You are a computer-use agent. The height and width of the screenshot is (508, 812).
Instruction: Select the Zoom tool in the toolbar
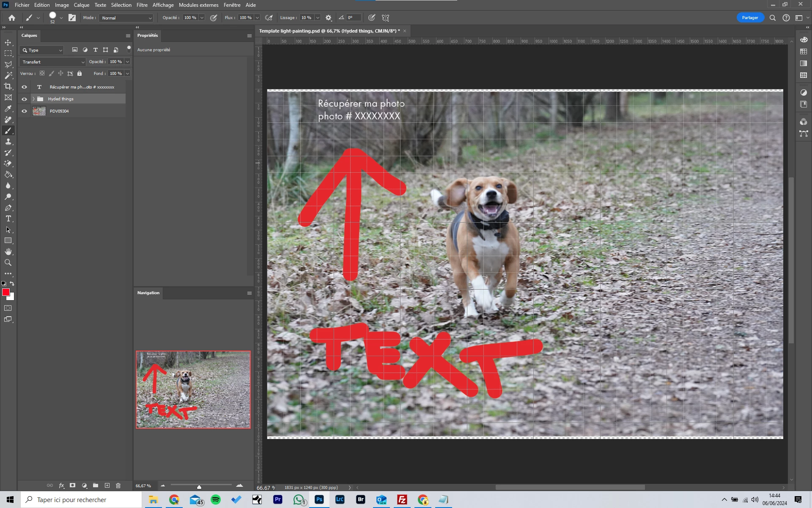8,263
